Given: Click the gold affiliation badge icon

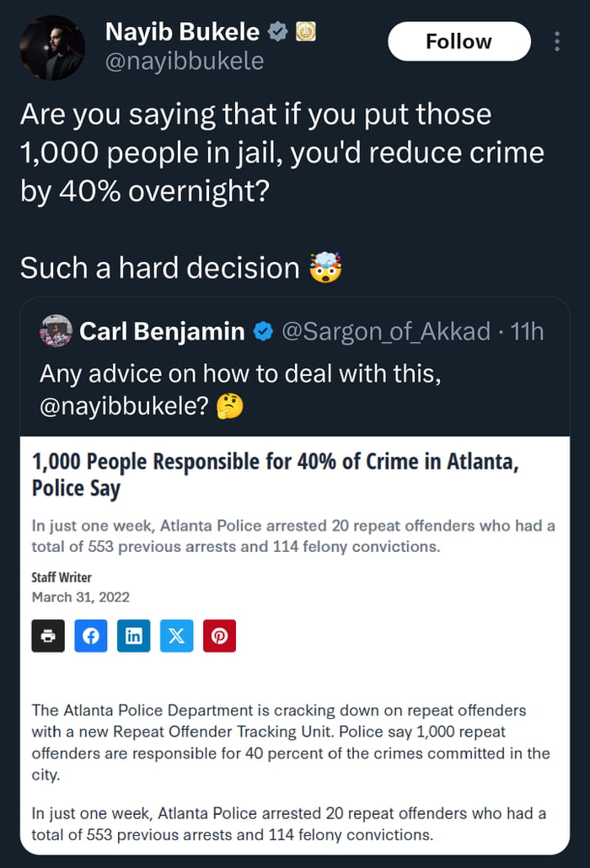Looking at the screenshot, I should click(x=305, y=33).
